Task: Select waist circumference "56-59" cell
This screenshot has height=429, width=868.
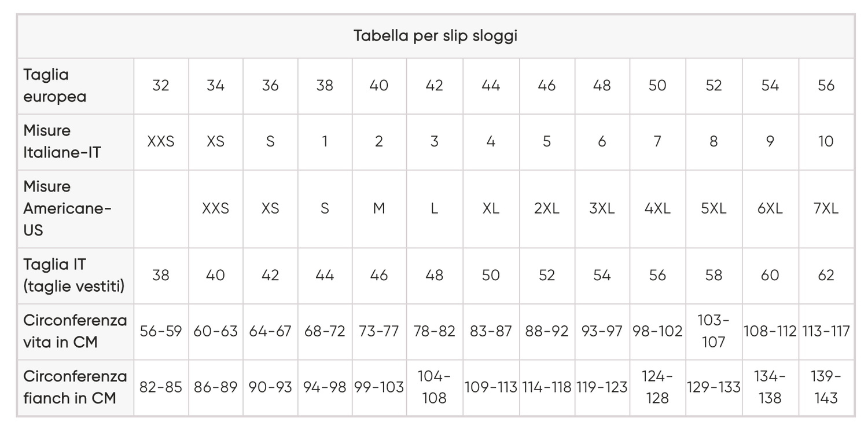Action: pyautogui.click(x=161, y=331)
